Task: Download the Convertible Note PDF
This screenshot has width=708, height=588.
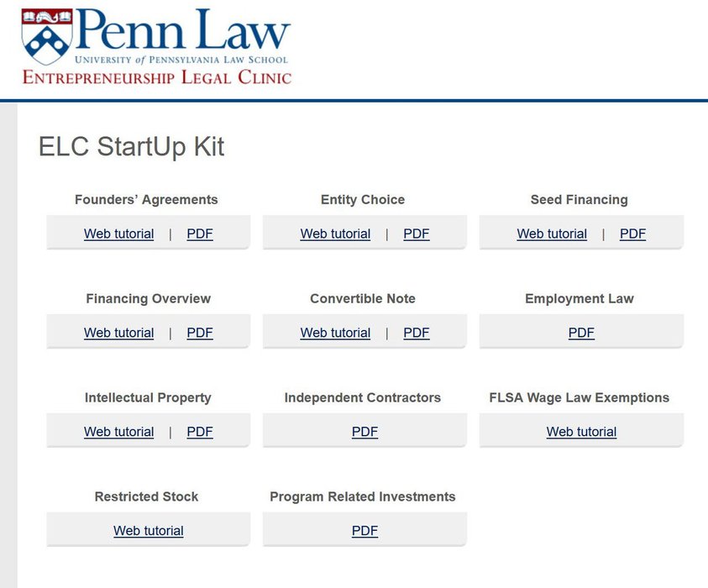Action: (x=417, y=333)
